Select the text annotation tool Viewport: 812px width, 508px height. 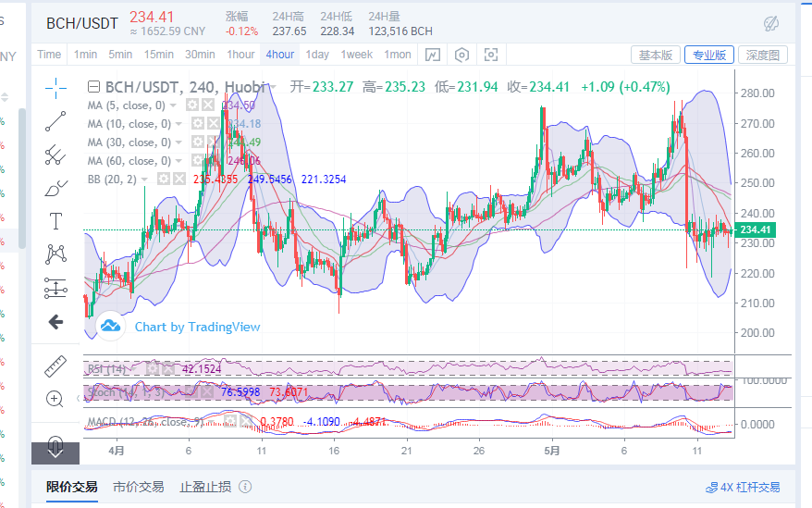click(55, 221)
